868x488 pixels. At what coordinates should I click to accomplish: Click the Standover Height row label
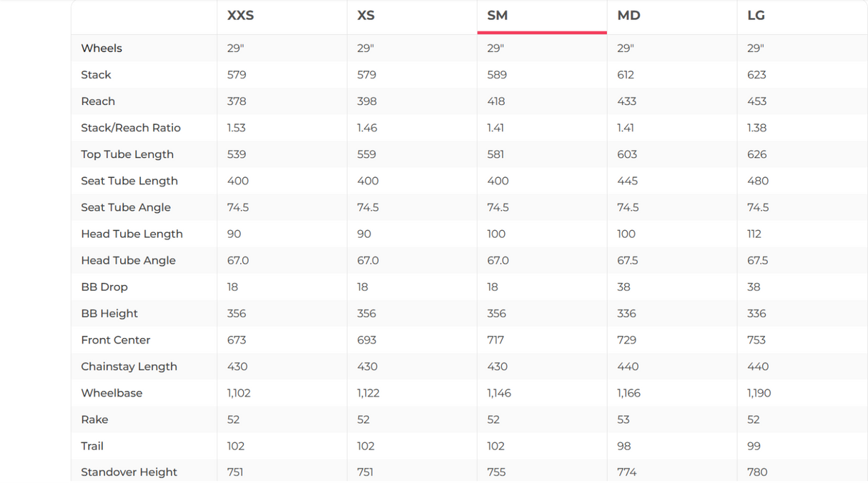[x=129, y=472]
